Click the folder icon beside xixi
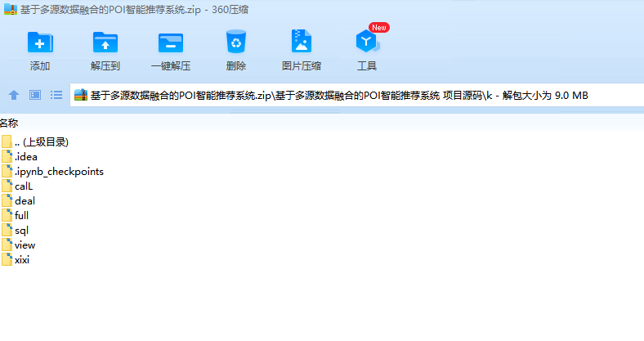This screenshot has height=341, width=644. 7,260
